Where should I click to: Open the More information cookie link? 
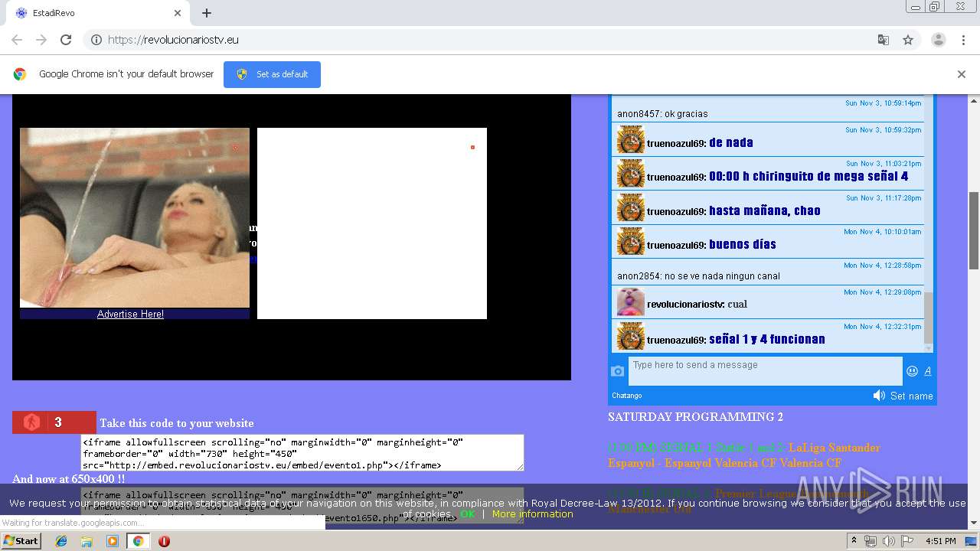pyautogui.click(x=533, y=514)
